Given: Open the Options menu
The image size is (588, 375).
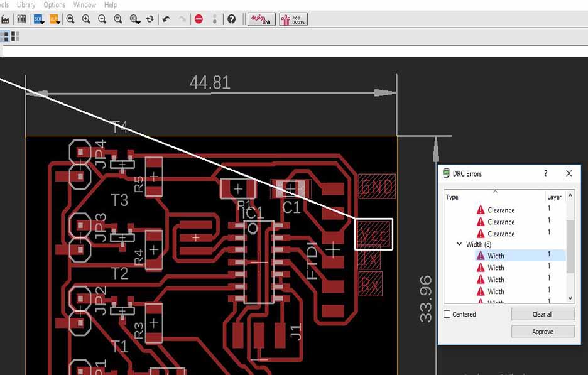Looking at the screenshot, I should coord(55,5).
